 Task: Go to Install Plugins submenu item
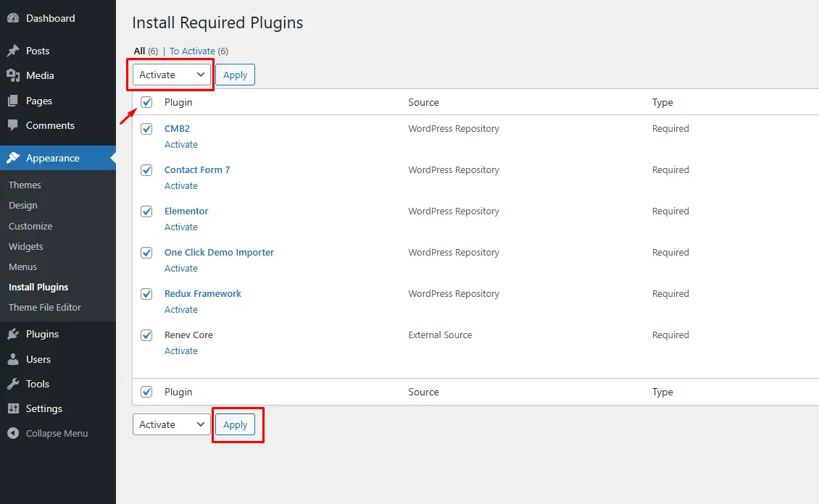tap(38, 287)
